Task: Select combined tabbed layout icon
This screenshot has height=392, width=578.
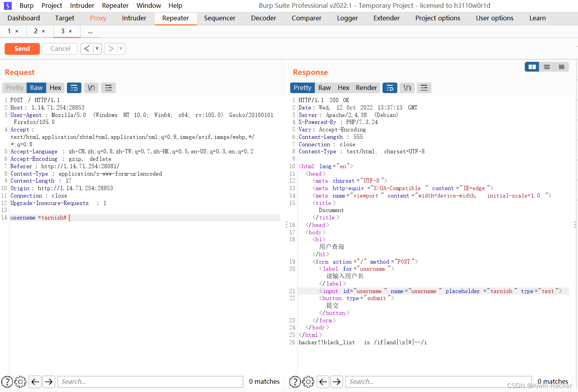Action: tap(562, 67)
